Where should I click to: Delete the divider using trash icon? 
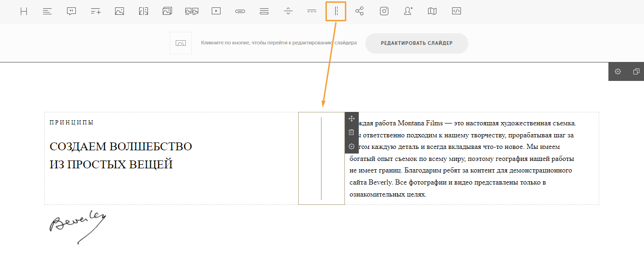tap(351, 132)
